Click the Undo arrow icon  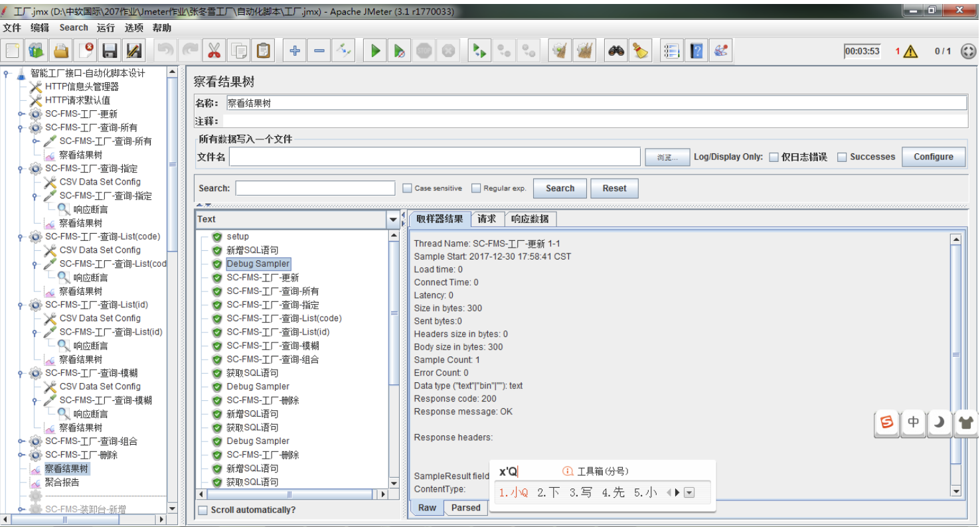point(165,50)
